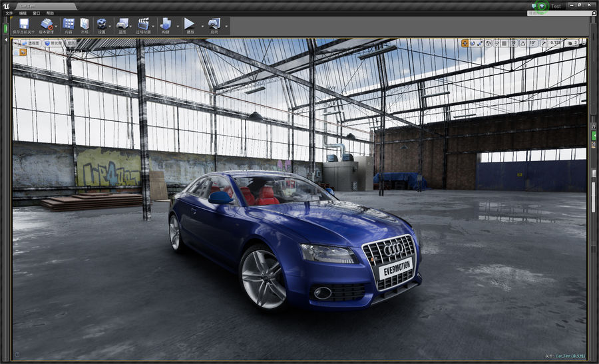
Task: Click the Build (构建) toolbar icon
Action: 166,24
